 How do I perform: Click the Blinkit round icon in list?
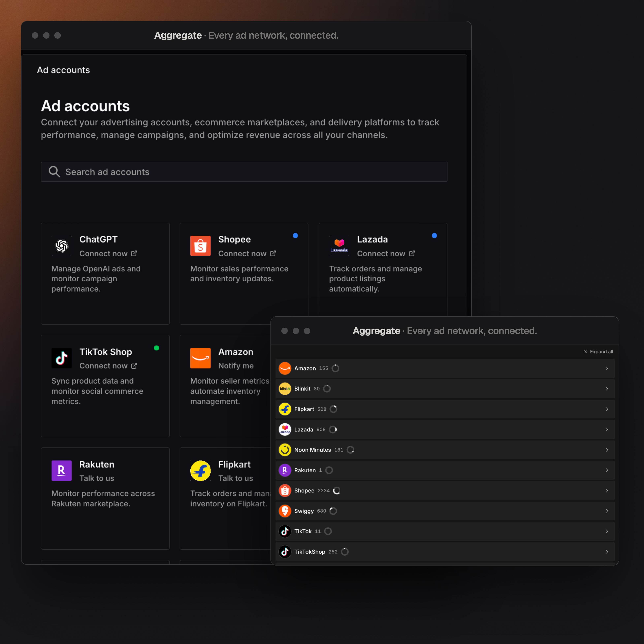[x=285, y=389]
